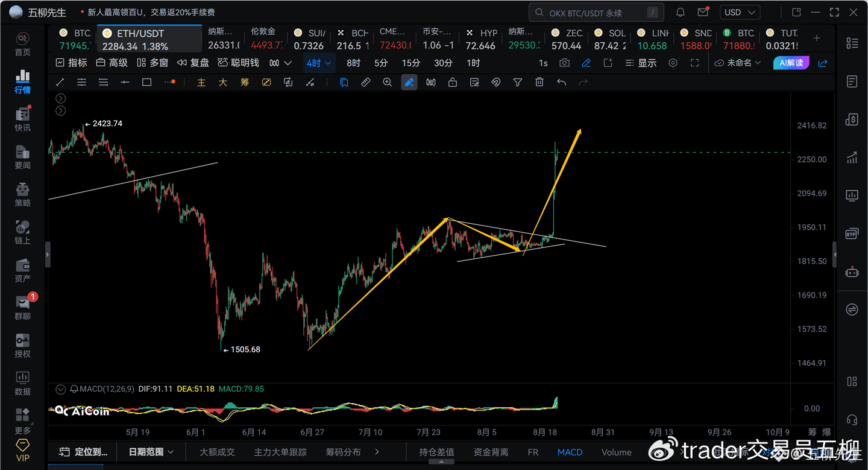868x470 pixels.
Task: Add a new ticker tab with plus
Action: click(x=817, y=38)
